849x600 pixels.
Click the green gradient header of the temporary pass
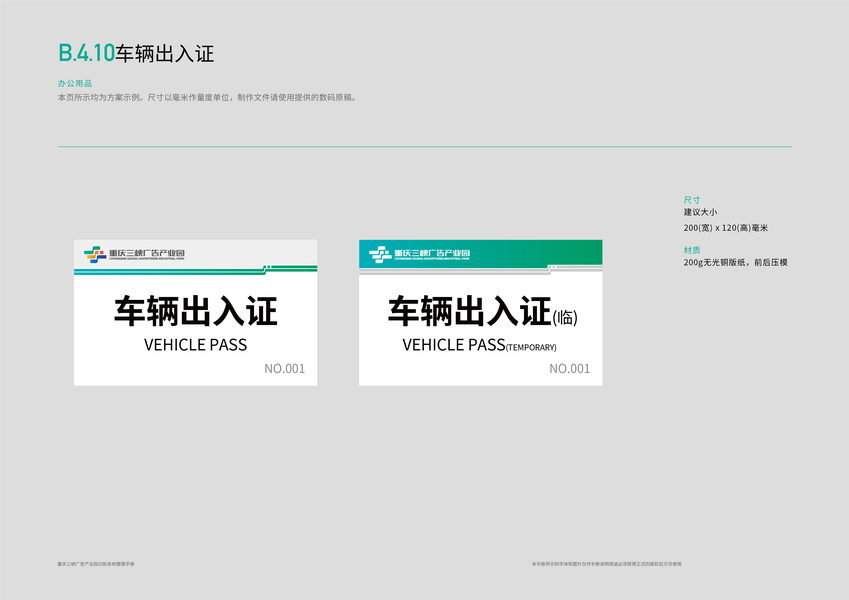(480, 253)
